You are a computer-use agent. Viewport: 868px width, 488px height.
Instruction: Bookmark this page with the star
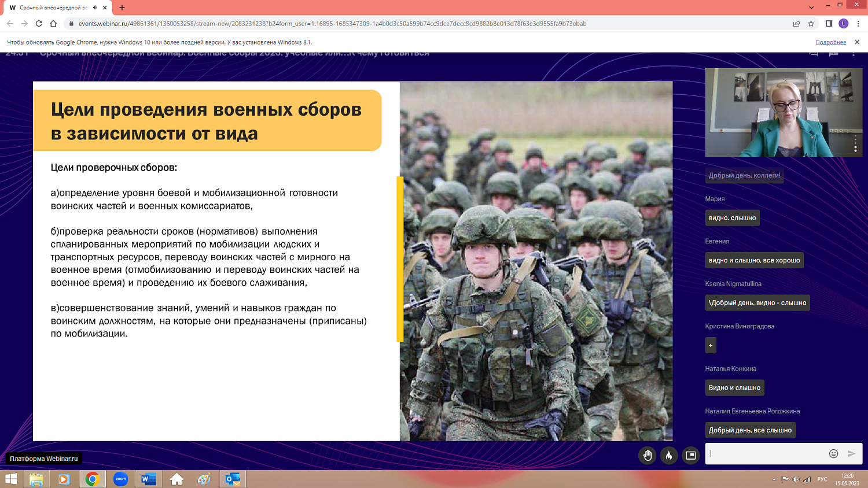click(811, 24)
